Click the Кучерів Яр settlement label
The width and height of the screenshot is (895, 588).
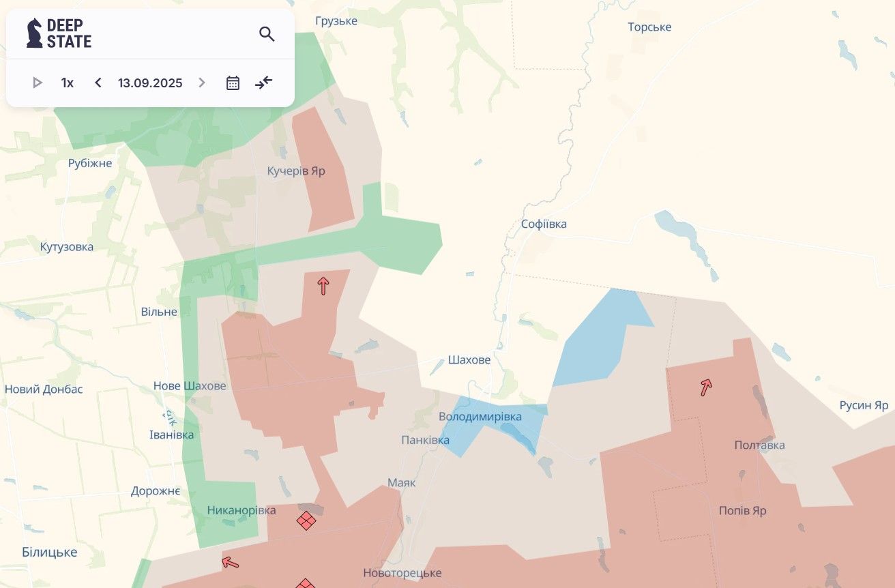(x=296, y=171)
